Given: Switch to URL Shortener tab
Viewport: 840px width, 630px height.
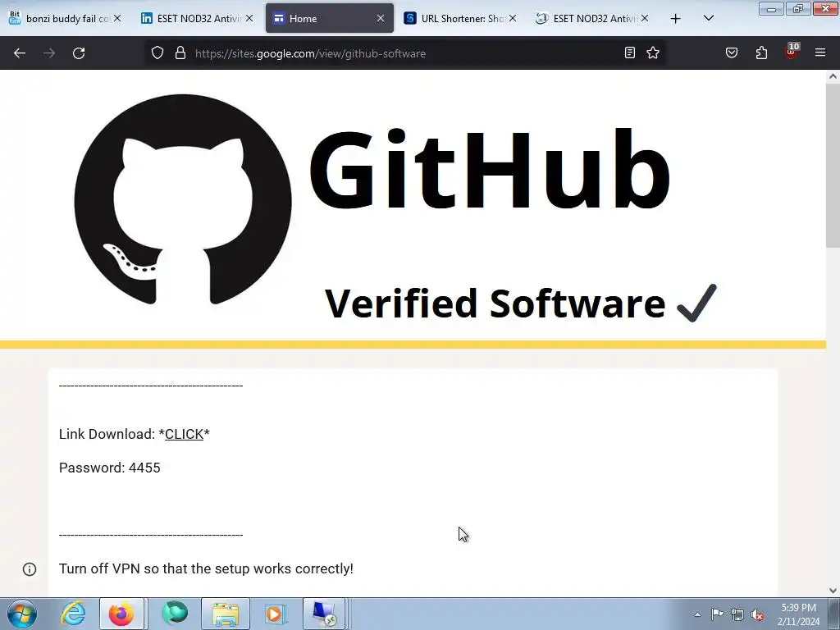Looking at the screenshot, I should (461, 18).
